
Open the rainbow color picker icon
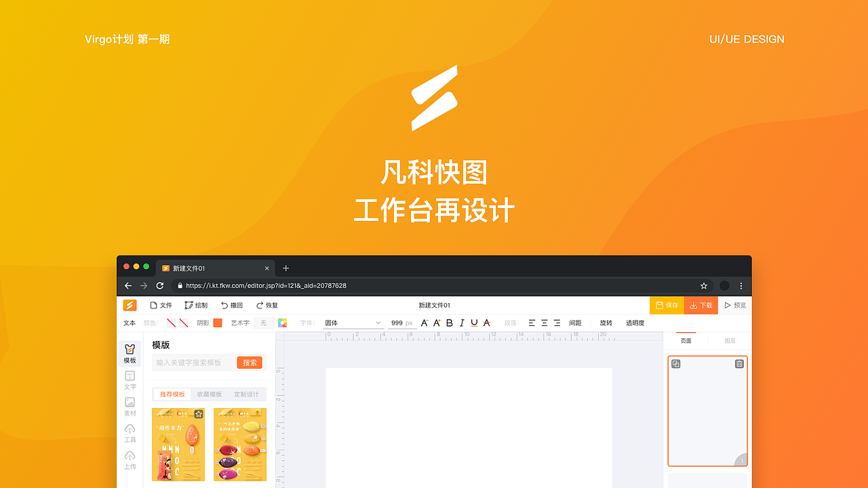coord(282,323)
